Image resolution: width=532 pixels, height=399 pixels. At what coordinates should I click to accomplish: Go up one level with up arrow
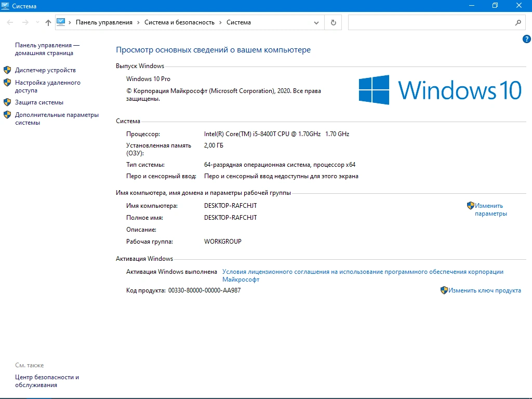click(48, 22)
